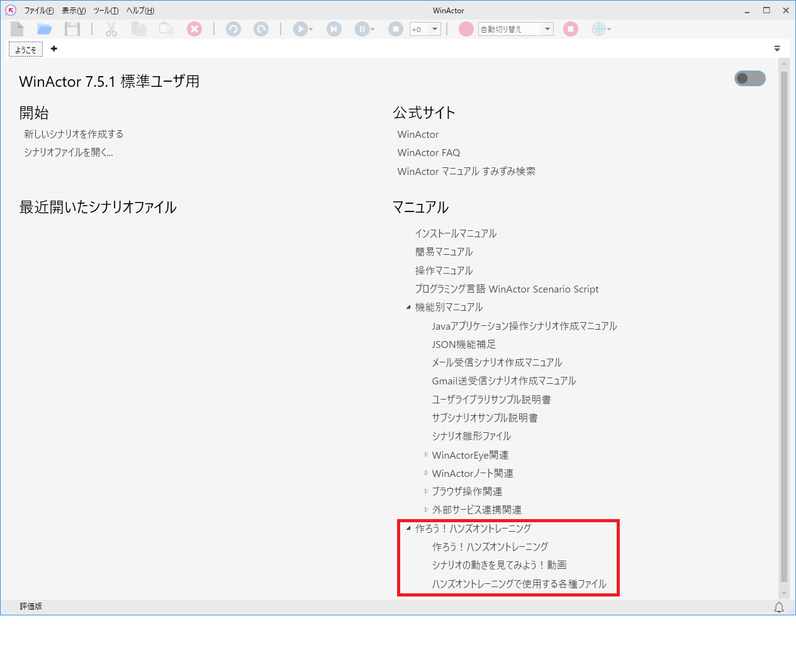Open サブシナリオサンプル説明書 item
Image resolution: width=796 pixels, height=672 pixels.
point(485,418)
